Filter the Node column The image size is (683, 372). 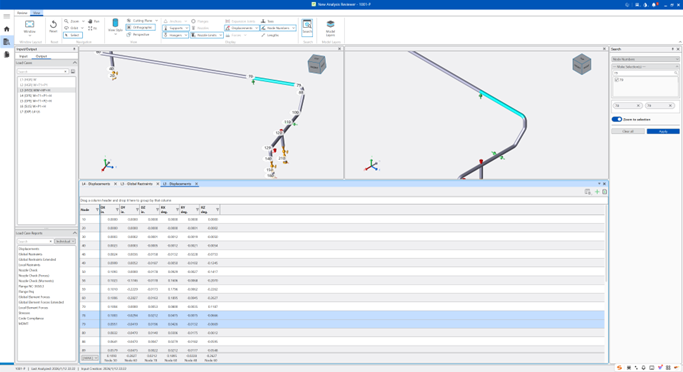coord(97,210)
